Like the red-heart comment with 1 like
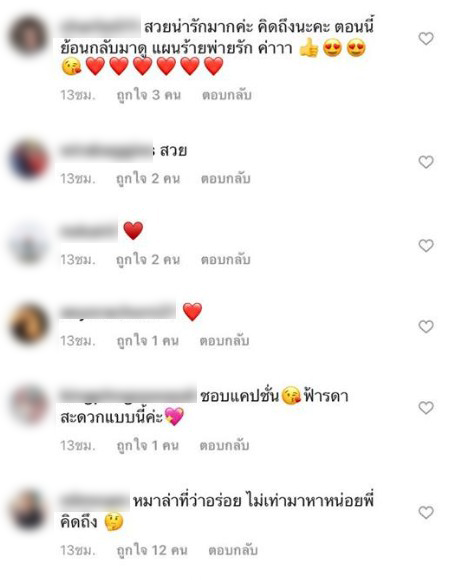 pos(426,327)
